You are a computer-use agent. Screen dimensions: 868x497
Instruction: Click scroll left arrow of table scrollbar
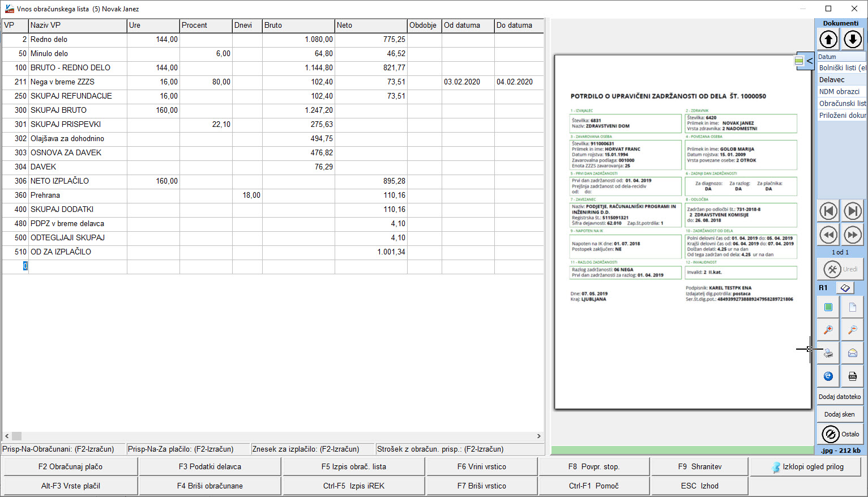7,436
